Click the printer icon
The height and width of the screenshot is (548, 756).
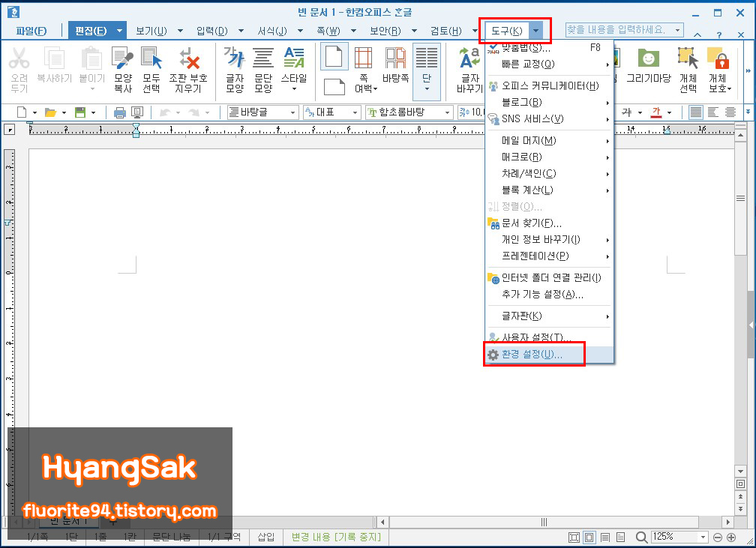[x=119, y=112]
